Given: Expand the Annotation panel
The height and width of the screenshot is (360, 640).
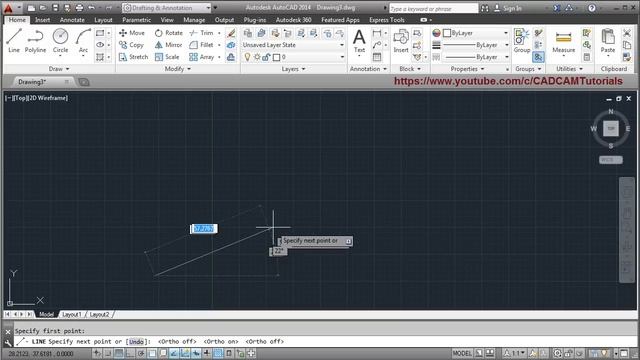Looking at the screenshot, I should 368,69.
